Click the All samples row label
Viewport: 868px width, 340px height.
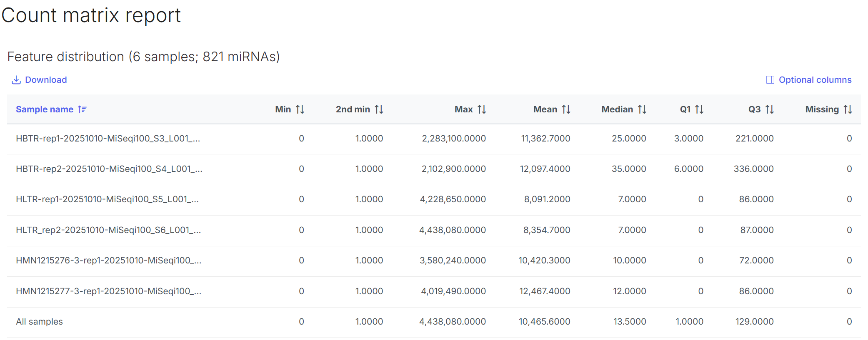39,322
